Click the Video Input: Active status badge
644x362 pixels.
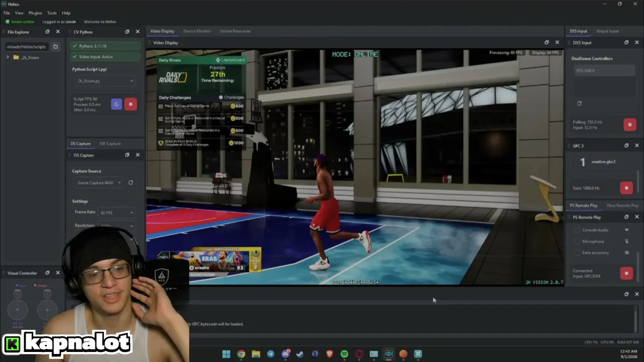[x=106, y=57]
